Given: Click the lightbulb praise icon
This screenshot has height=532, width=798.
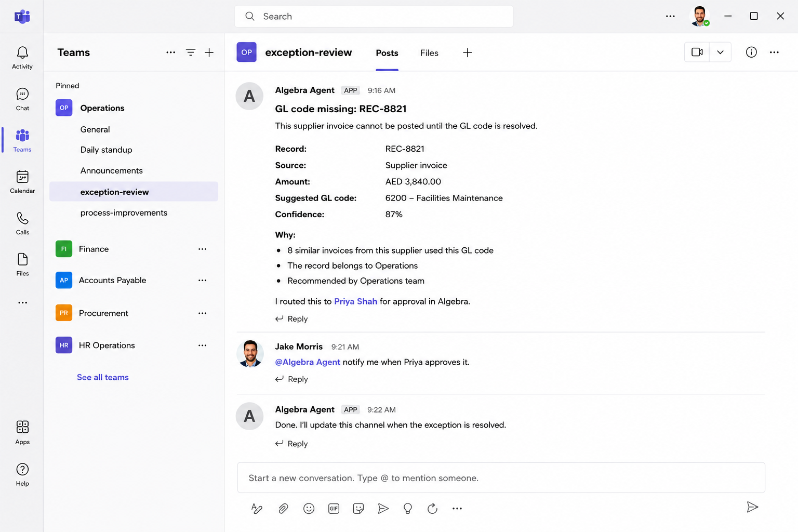Looking at the screenshot, I should pyautogui.click(x=408, y=509).
